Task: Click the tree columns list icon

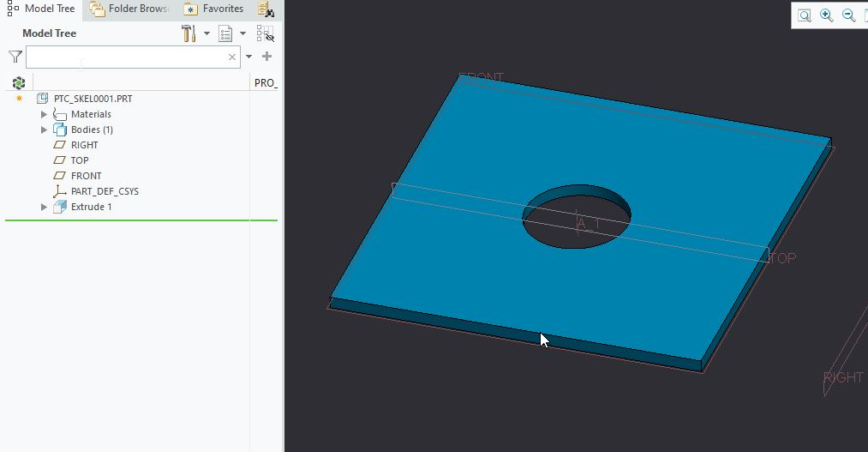Action: tap(225, 33)
